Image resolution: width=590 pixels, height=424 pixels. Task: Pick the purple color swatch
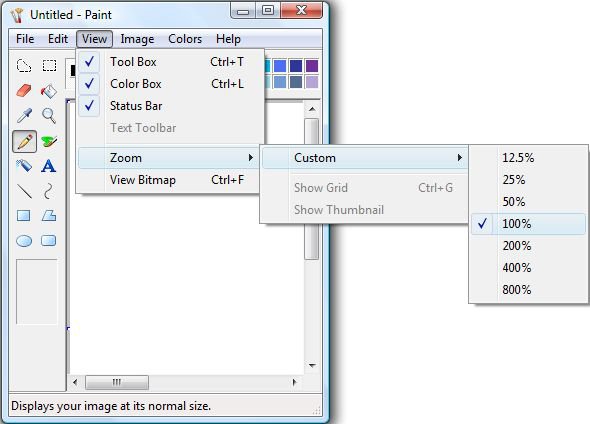click(312, 66)
